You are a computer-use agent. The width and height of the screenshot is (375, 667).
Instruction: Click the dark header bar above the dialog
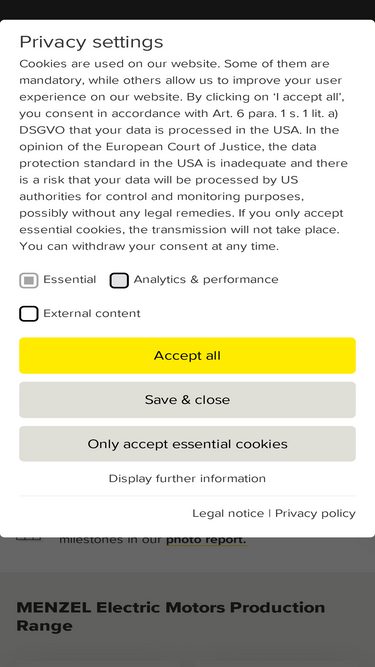(188, 9)
